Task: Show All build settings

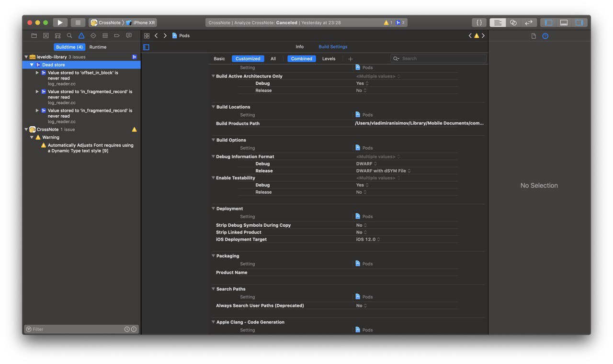Action: pos(273,59)
